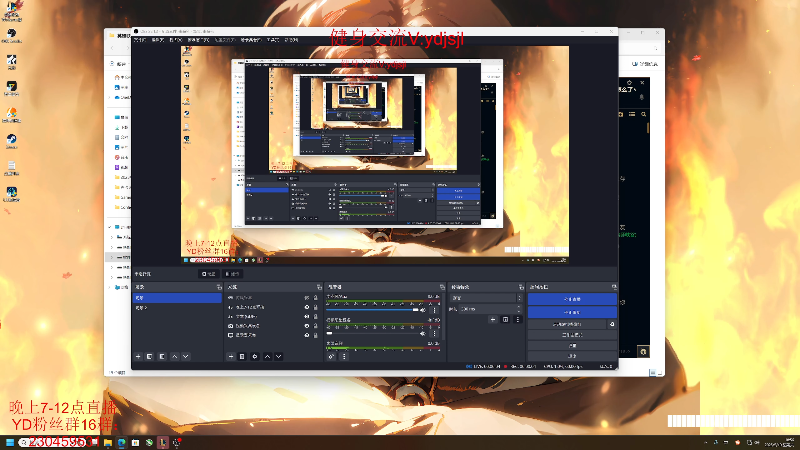Float the Scene Transitions dock via header icon
Viewport: 800px width, 450px height.
[521, 287]
